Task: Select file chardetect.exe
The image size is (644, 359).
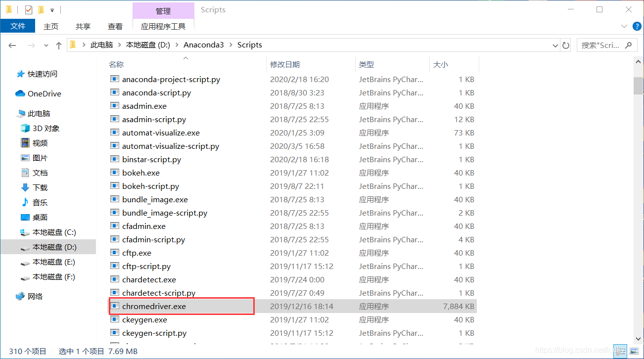Action: [149, 279]
